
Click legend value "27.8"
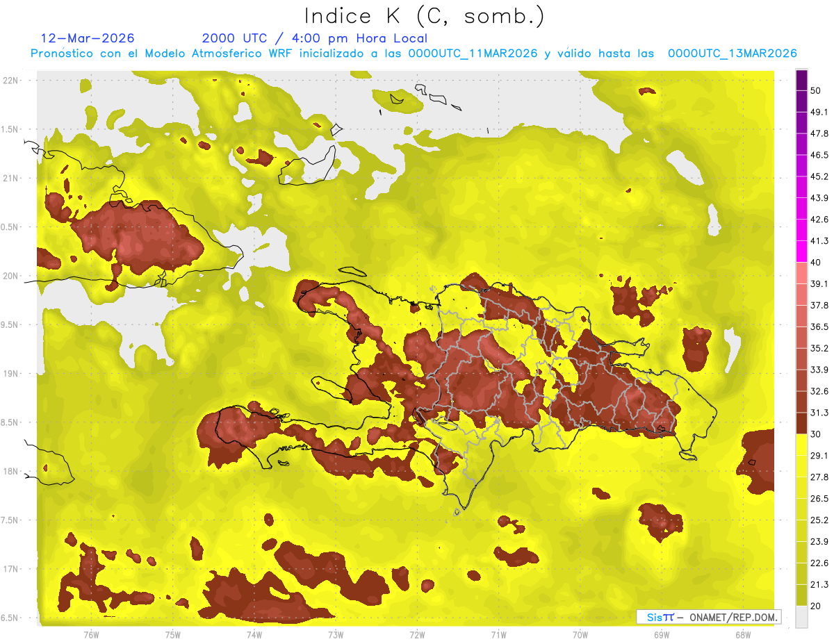819,477
